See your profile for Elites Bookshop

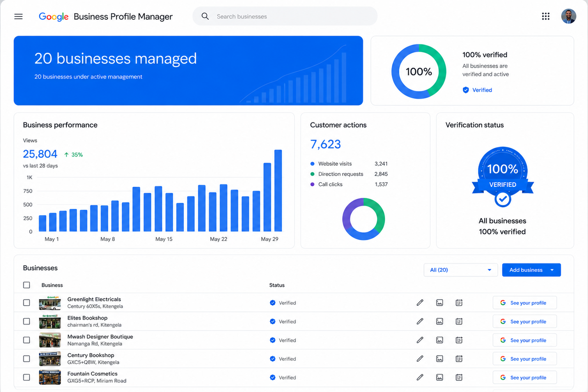(525, 321)
